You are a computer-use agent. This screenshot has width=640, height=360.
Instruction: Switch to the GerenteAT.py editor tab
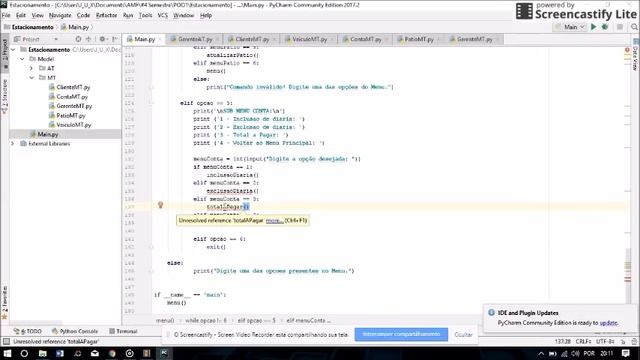pos(195,40)
